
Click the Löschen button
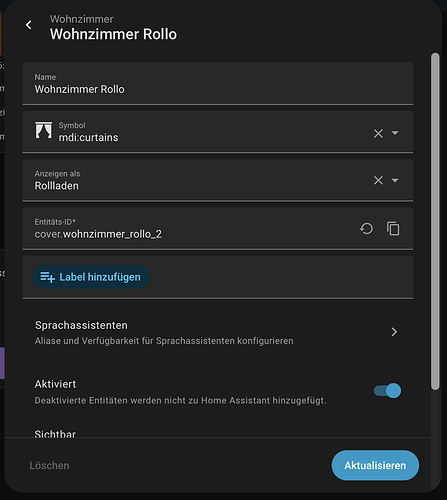[x=49, y=465]
